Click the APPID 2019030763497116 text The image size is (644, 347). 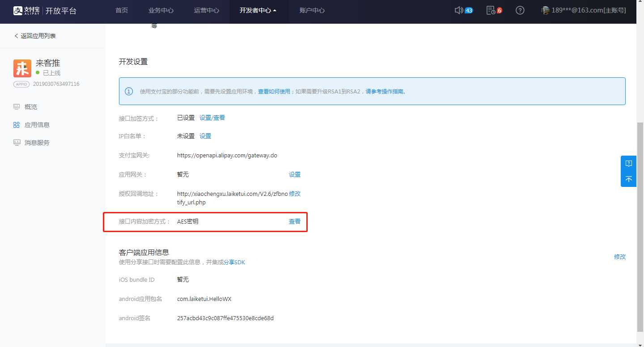[56, 84]
